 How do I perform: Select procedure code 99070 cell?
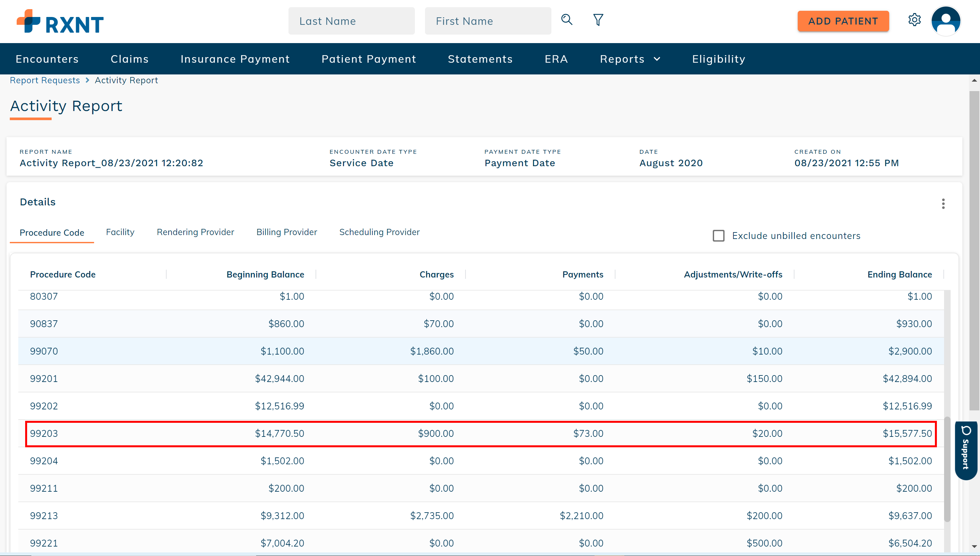click(x=44, y=351)
